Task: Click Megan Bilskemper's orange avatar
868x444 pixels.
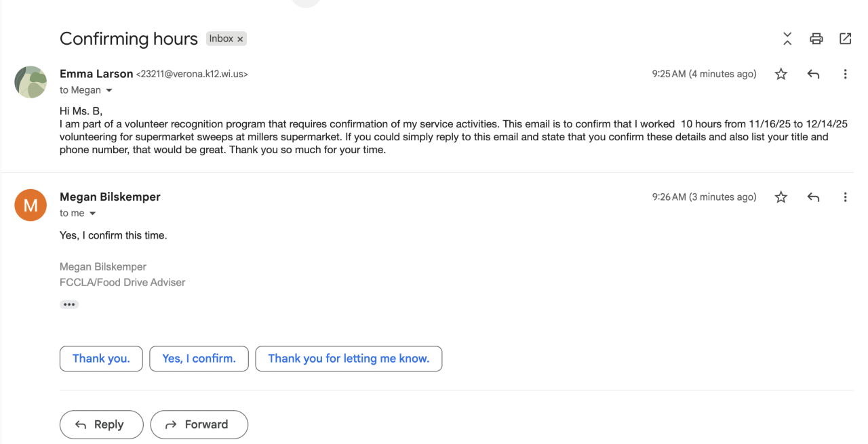Action: (31, 205)
